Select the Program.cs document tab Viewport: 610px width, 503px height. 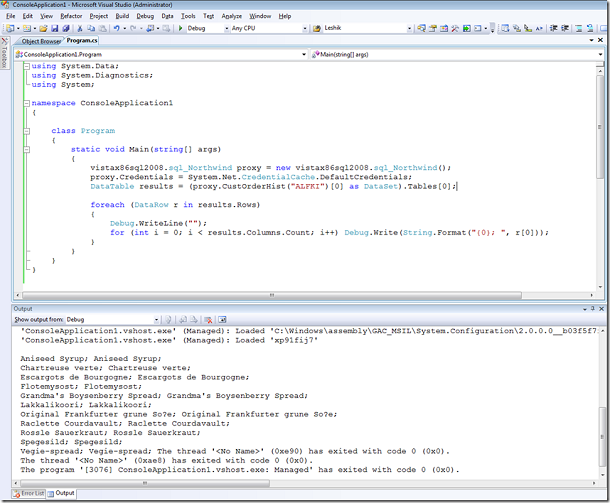click(82, 40)
